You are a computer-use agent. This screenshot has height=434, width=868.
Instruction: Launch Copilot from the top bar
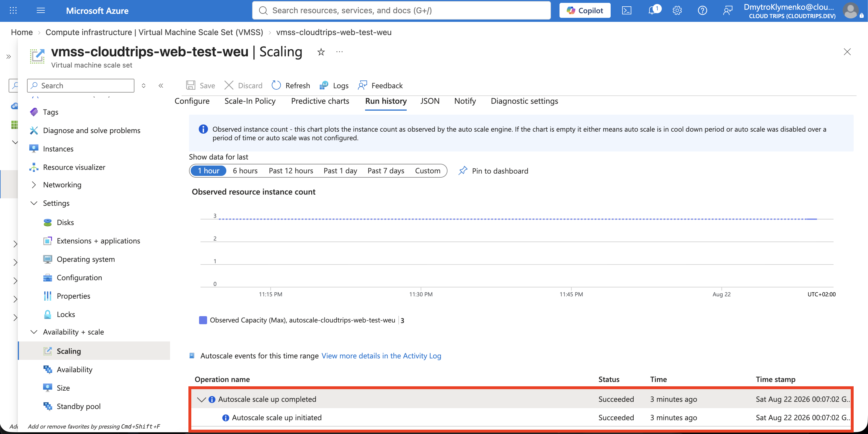point(585,10)
